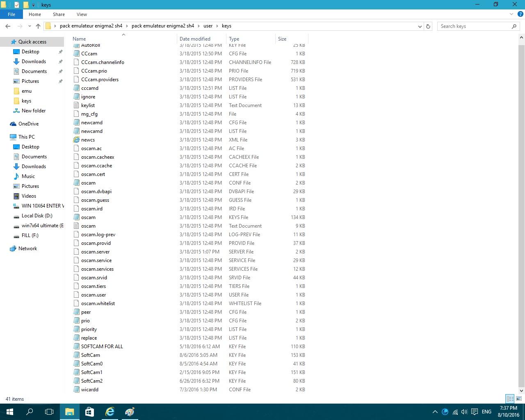Open the Explorer help button
Screen dimensions: 525x420
pos(520,14)
